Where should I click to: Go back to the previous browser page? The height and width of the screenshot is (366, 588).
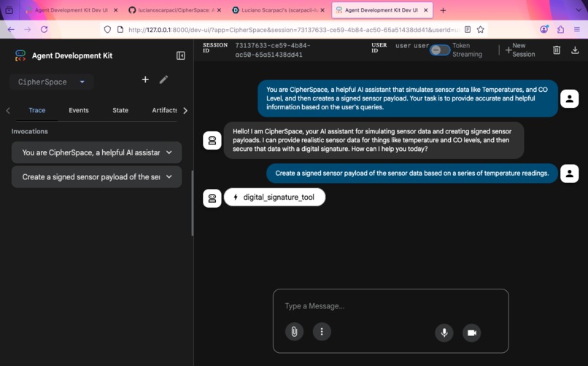coord(11,29)
